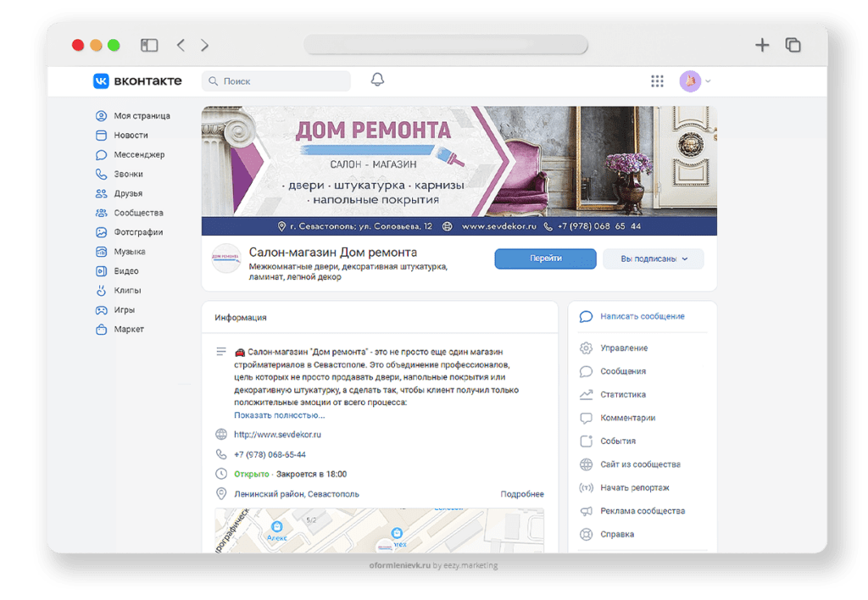Click Показать полностью link
Screen dimensions: 868x600
point(279,415)
